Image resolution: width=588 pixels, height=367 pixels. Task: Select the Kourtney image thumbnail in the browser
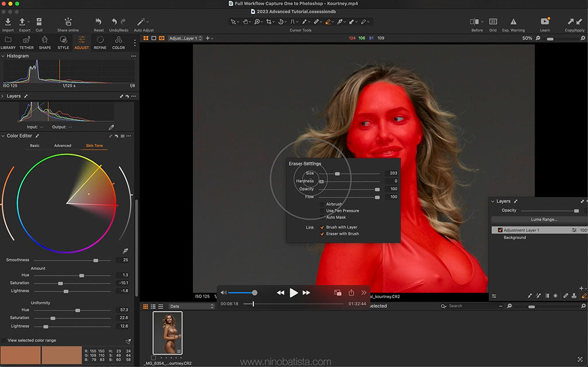coord(169,333)
